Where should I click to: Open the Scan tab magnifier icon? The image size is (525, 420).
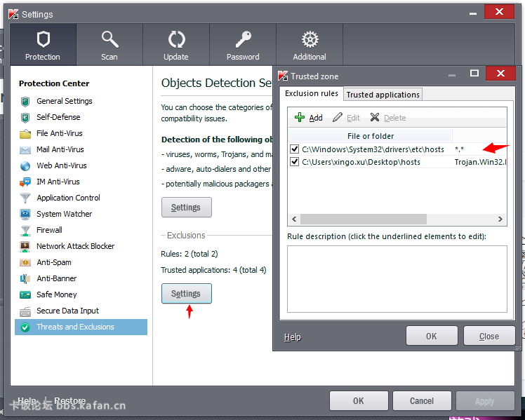point(109,39)
